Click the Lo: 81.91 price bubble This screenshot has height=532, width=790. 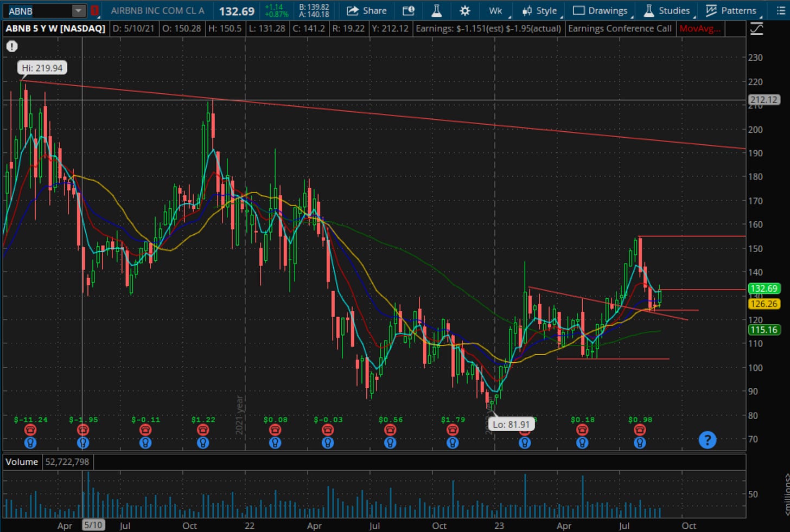point(511,424)
